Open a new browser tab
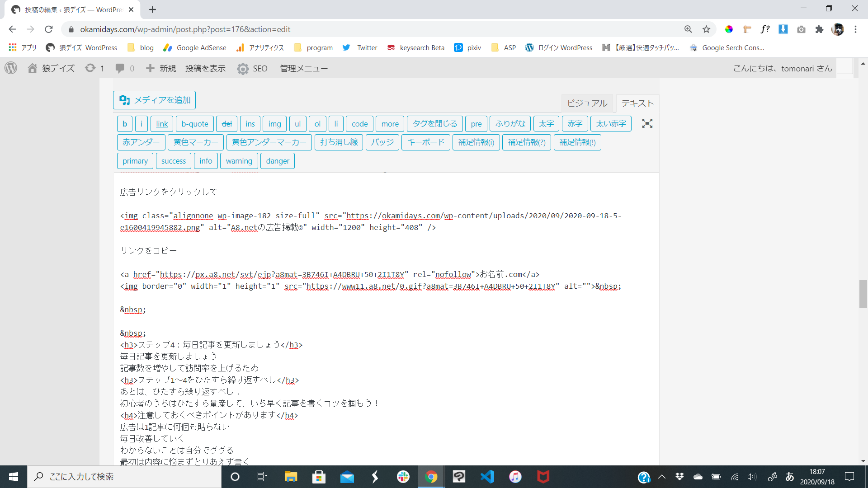The width and height of the screenshot is (868, 488). [x=152, y=9]
